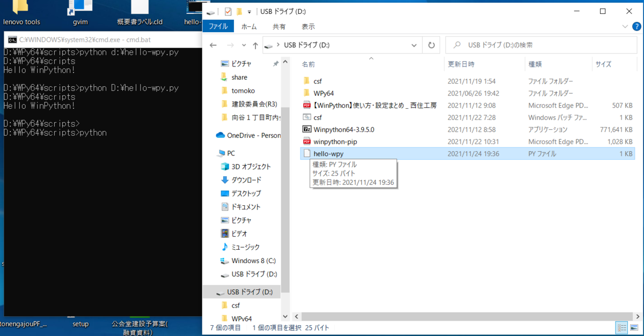Click the navigation pane vertical scrollbar thumb
Image resolution: width=644 pixels, height=336 pixels.
click(x=285, y=199)
